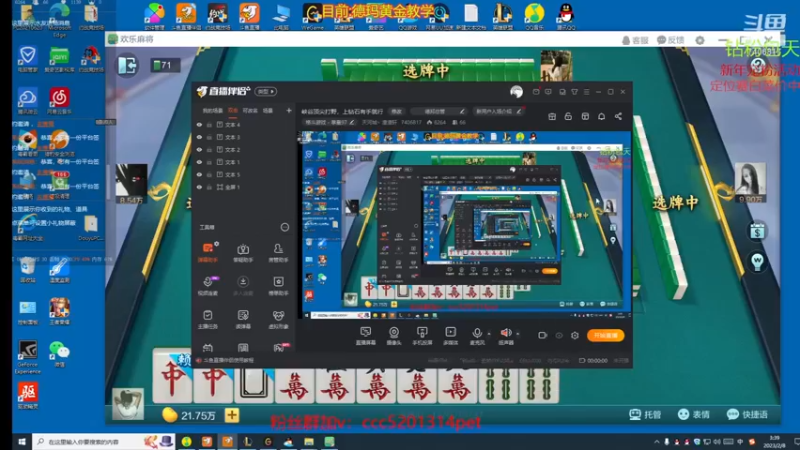Open the virtual avatar bear tool

(x=278, y=319)
